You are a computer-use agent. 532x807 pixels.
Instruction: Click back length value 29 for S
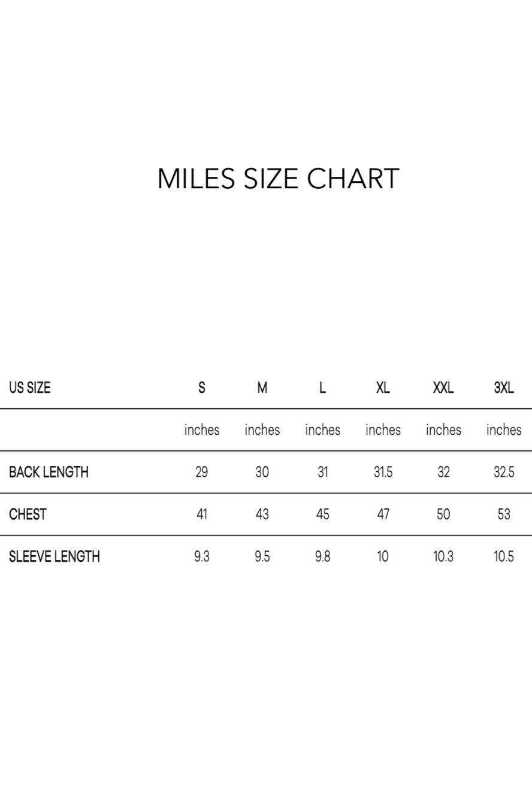[x=202, y=472]
